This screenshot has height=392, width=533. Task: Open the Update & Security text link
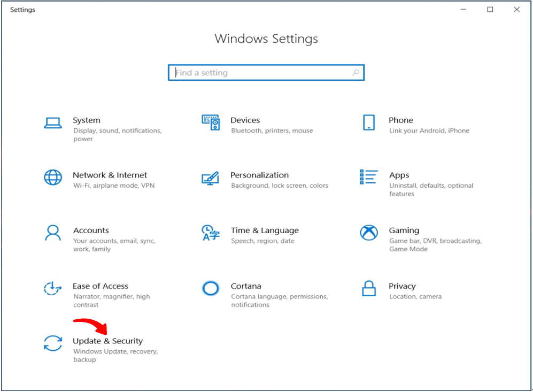(x=107, y=341)
